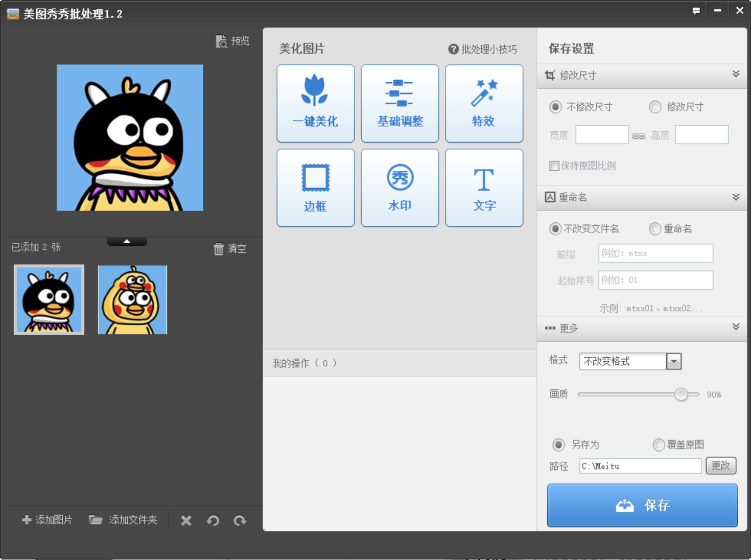The image size is (751, 560).
Task: Open the 水印 watermark tool
Action: click(400, 188)
